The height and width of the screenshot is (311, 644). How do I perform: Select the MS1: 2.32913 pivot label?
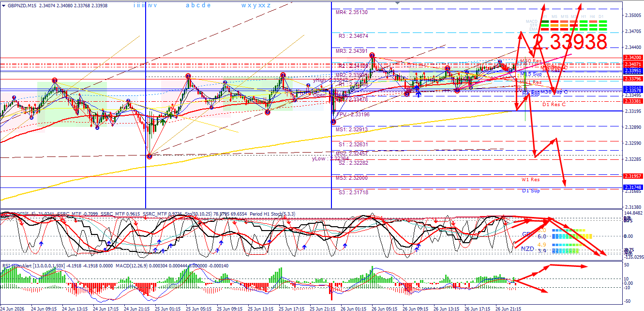(352, 129)
